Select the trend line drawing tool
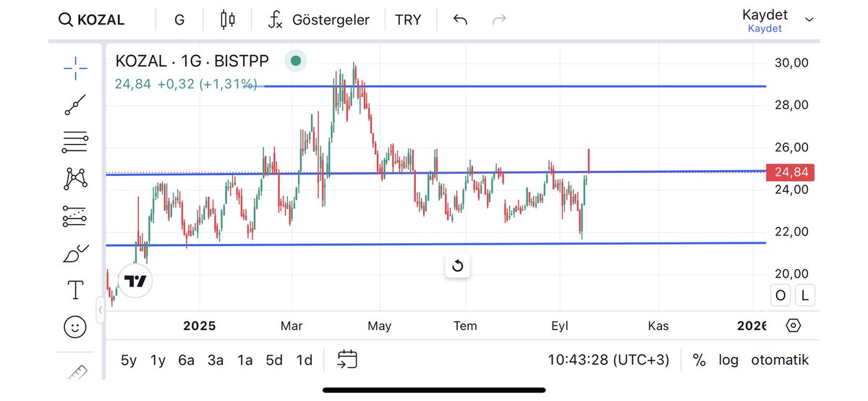The width and height of the screenshot is (868, 401). coord(75,105)
